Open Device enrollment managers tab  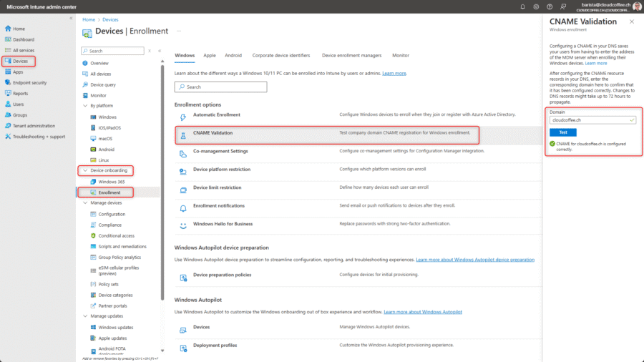[x=351, y=55]
